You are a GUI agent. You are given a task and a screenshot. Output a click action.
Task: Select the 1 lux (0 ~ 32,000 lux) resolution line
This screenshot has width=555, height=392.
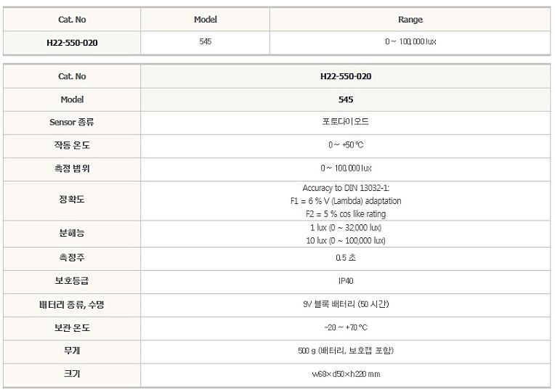(346, 227)
